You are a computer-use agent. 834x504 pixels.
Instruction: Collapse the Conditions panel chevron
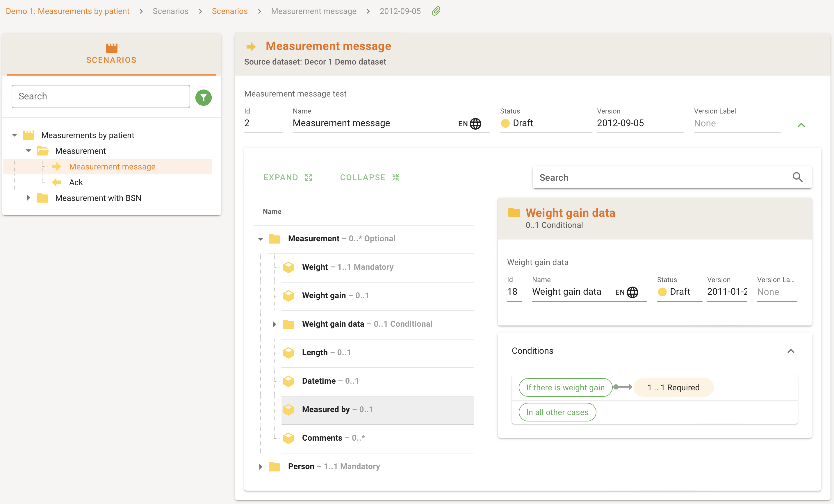[x=790, y=351]
